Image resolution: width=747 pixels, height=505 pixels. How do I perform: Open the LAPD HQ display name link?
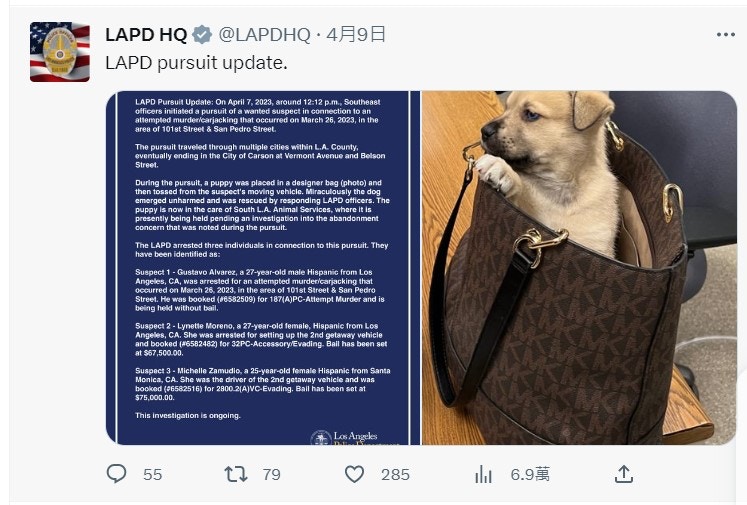(x=146, y=35)
